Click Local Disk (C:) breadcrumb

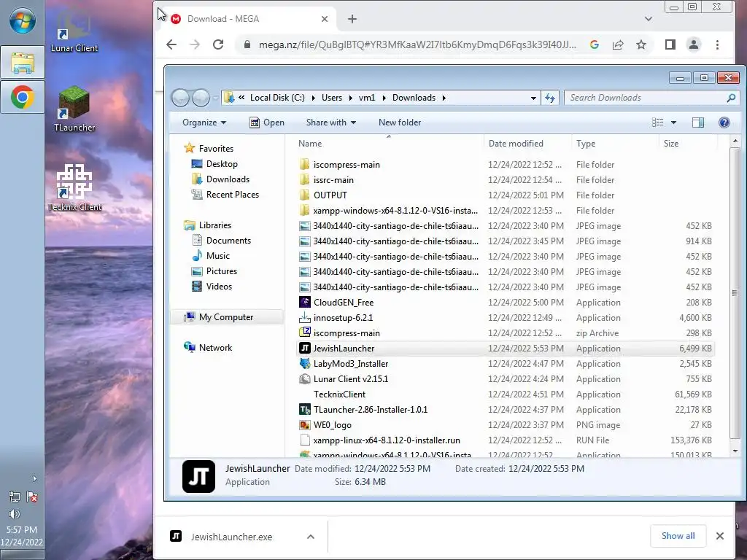point(277,98)
